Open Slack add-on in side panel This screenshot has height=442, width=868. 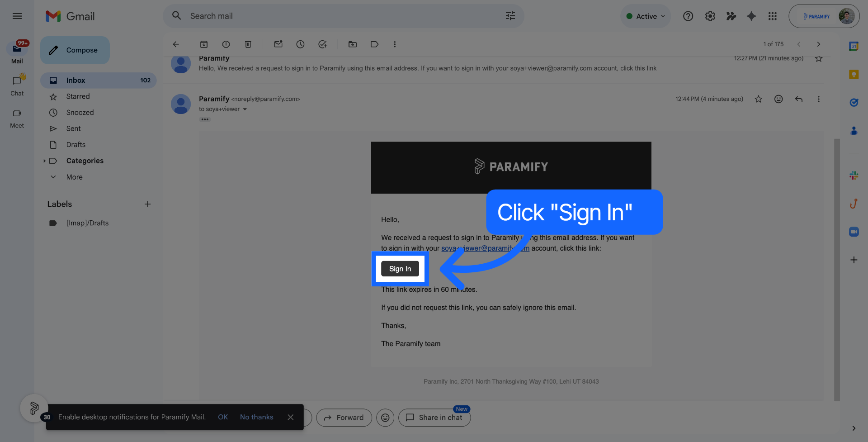click(854, 176)
